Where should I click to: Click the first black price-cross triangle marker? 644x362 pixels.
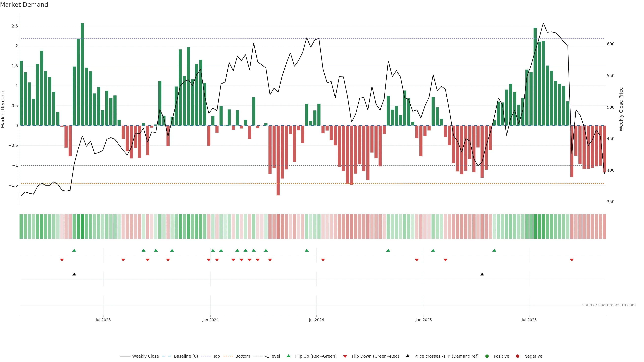[74, 274]
